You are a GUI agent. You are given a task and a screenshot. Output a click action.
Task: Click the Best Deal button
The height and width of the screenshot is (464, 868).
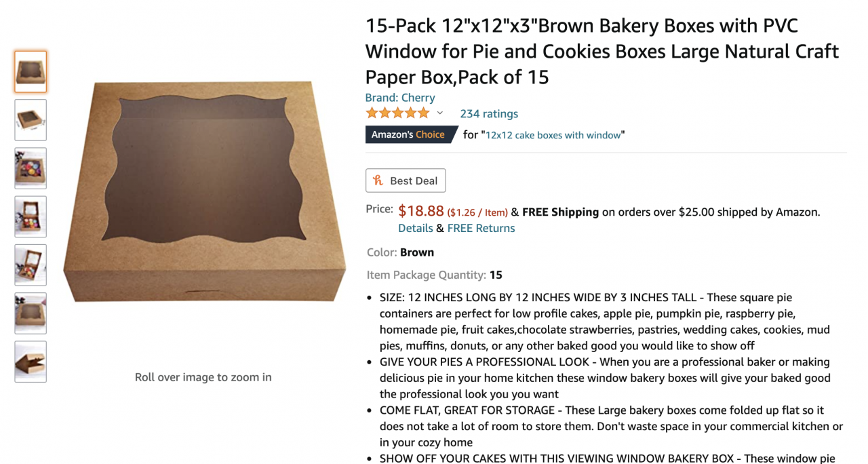pos(406,180)
